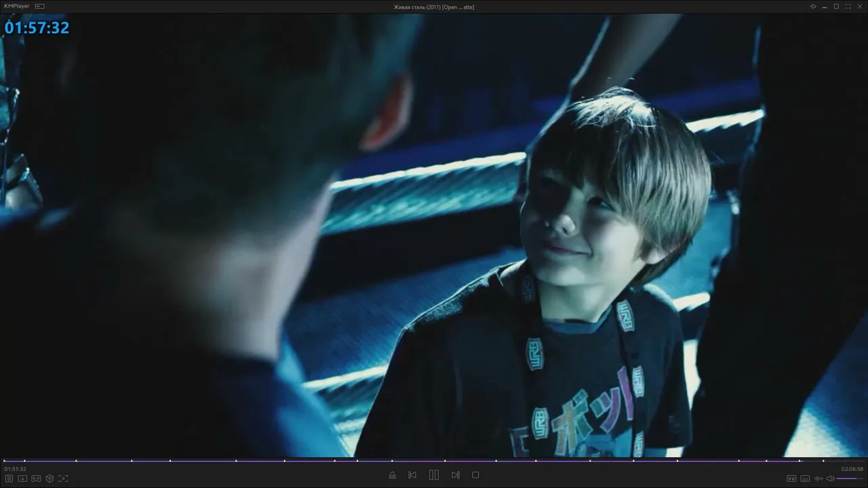Image resolution: width=868 pixels, height=488 pixels.
Task: Pin the player window always on top
Action: pos(814,6)
